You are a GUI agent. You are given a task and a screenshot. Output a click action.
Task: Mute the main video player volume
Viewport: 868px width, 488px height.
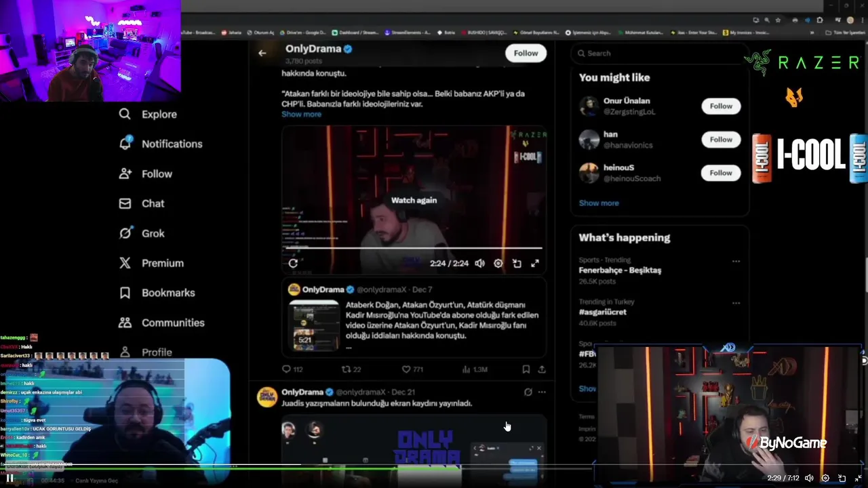pos(809,478)
